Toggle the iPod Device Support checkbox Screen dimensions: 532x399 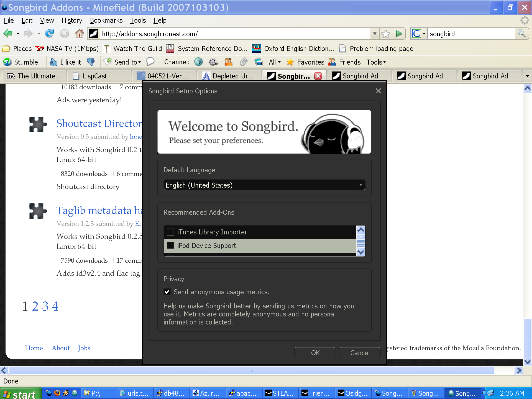tap(170, 245)
